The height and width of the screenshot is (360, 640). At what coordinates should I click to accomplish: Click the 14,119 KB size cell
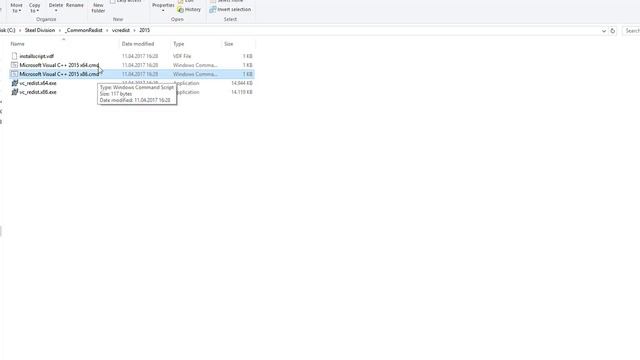[x=242, y=92]
